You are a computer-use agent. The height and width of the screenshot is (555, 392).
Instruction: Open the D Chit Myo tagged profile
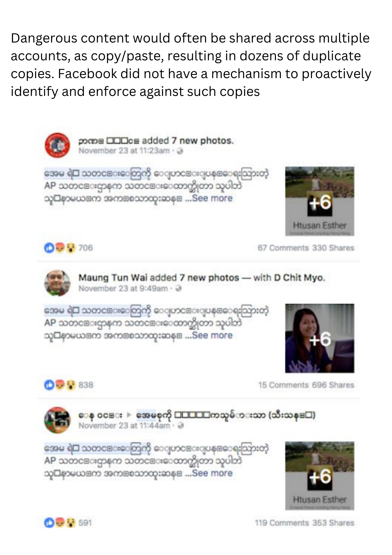coord(299,278)
